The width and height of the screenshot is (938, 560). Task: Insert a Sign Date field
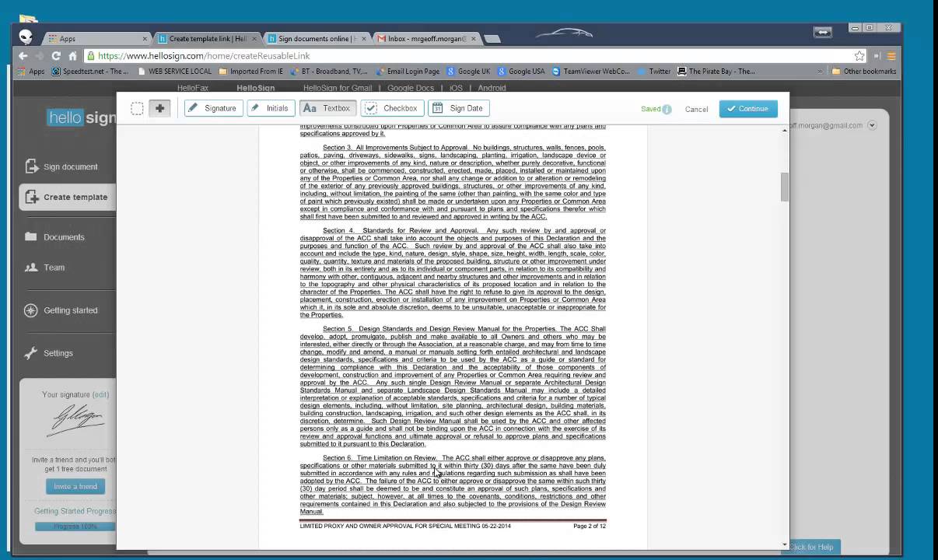coord(459,109)
